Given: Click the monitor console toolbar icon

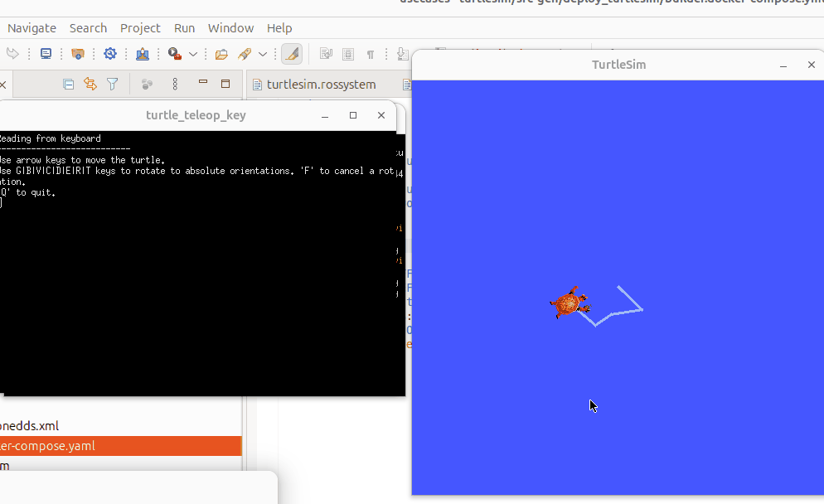Looking at the screenshot, I should (46, 54).
